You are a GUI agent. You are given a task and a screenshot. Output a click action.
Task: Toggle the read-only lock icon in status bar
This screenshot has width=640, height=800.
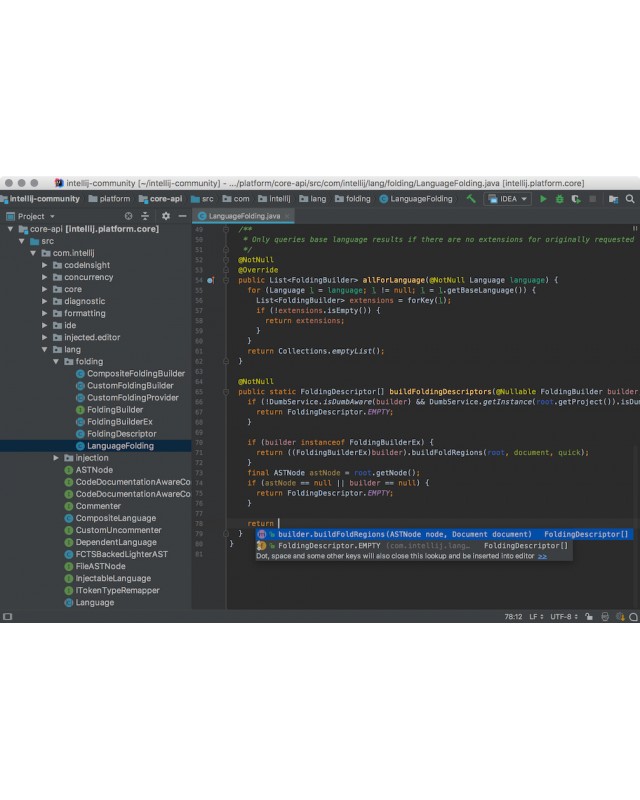coord(589,617)
